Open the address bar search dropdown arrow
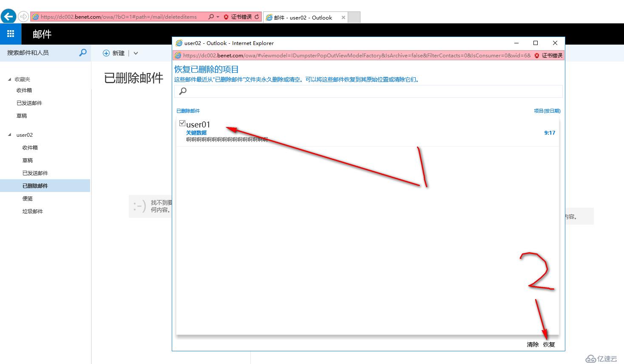The image size is (624, 364). coord(218,17)
